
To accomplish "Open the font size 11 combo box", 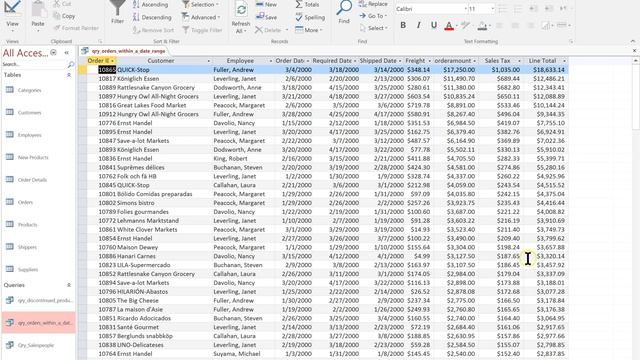I will pos(481,9).
